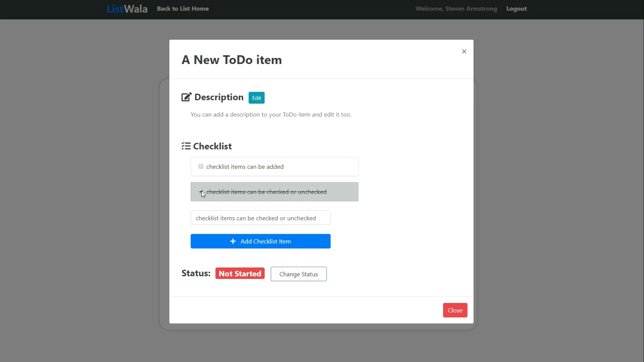Screen dimensions: 644x362
Task: Click the pencil-and-paper Description icon
Action: pos(186,97)
